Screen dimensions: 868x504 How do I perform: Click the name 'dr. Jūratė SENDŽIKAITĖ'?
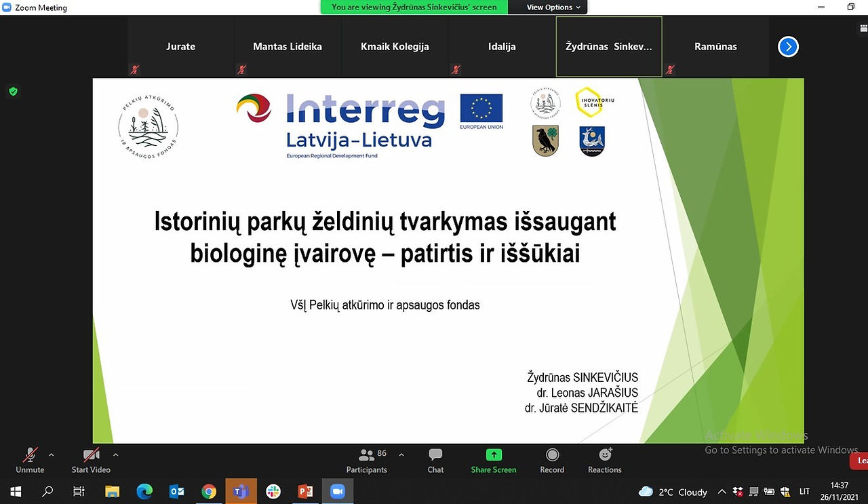pyautogui.click(x=581, y=408)
